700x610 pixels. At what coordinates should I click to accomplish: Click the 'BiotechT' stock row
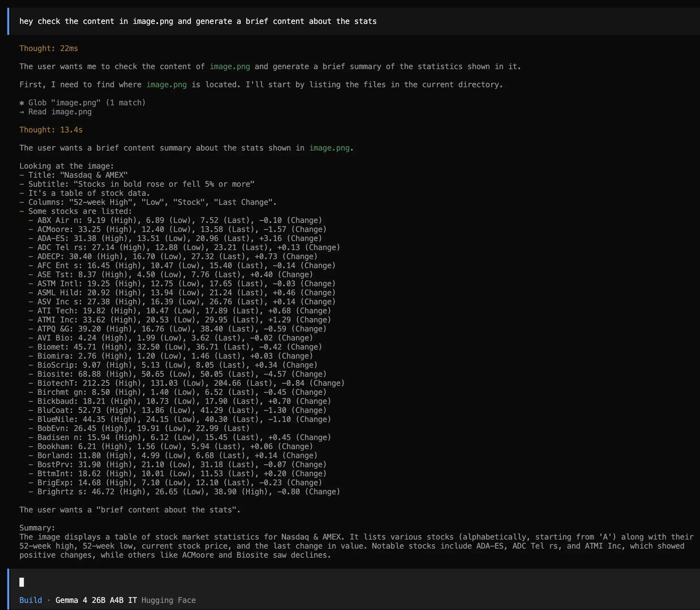pyautogui.click(x=186, y=383)
